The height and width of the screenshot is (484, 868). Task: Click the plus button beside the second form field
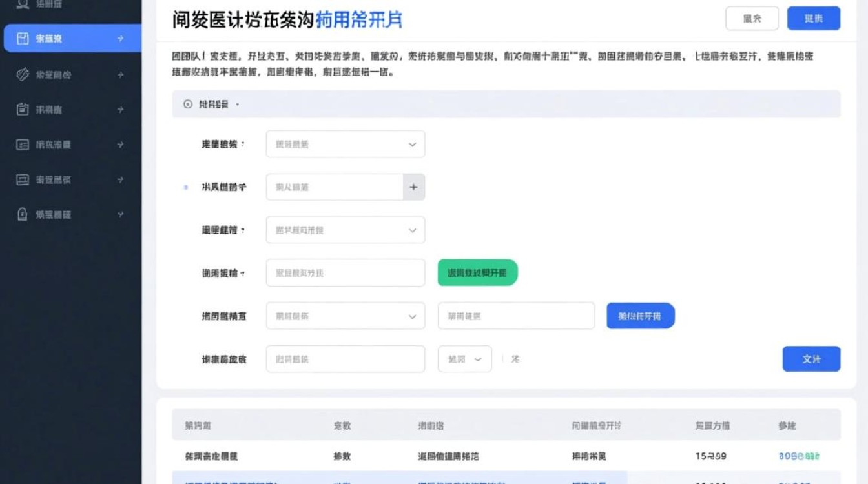(414, 187)
